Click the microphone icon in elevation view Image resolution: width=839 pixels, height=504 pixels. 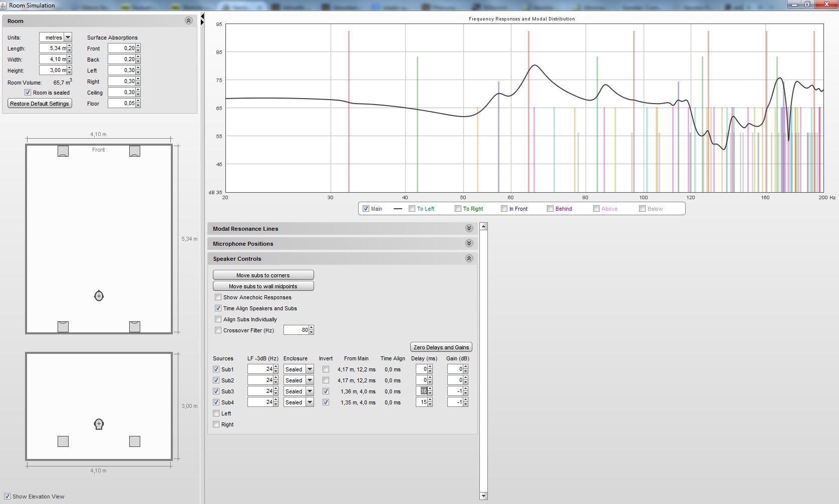pos(99,424)
